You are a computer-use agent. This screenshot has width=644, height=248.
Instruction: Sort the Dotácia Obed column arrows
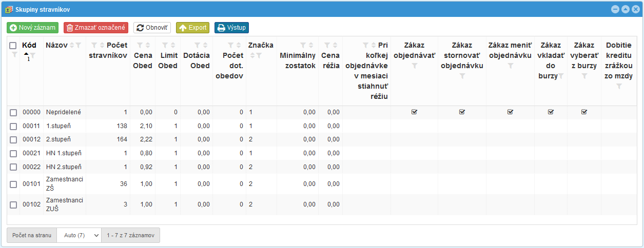(205, 45)
